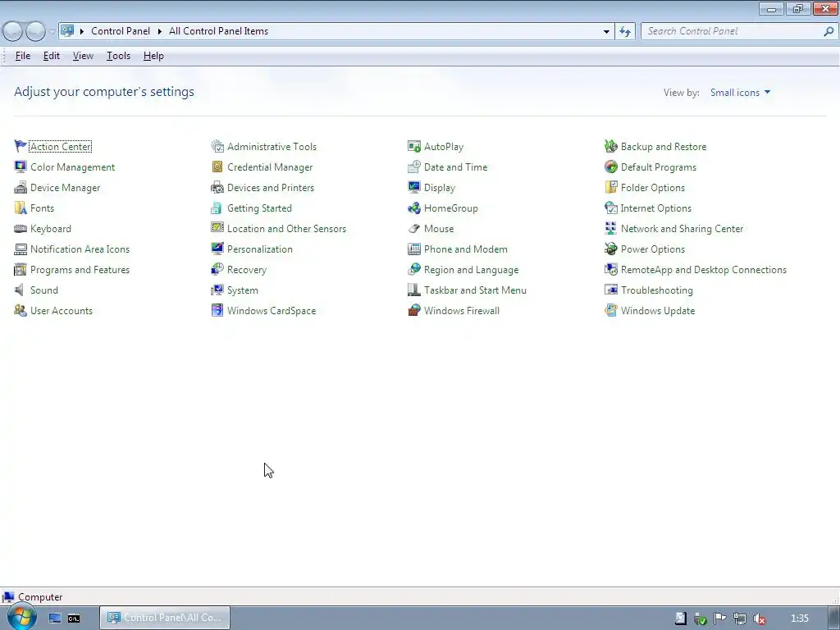Open the Display link
840x630 pixels.
tap(440, 188)
